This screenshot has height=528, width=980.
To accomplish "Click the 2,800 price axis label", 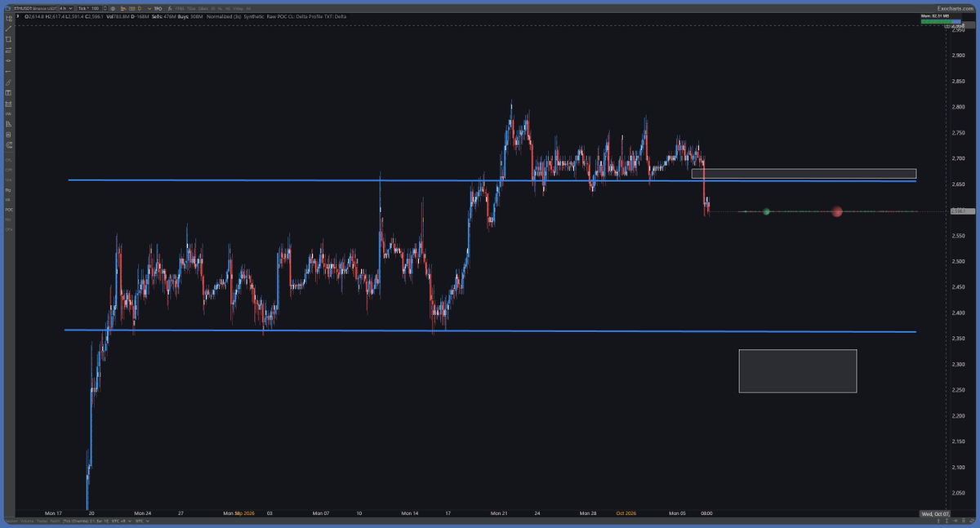I will (x=959, y=106).
